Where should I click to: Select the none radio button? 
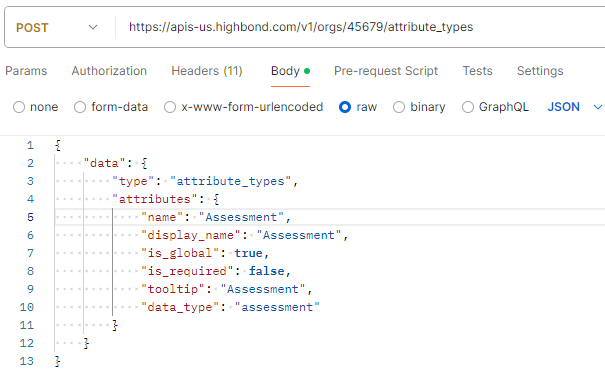(x=19, y=107)
